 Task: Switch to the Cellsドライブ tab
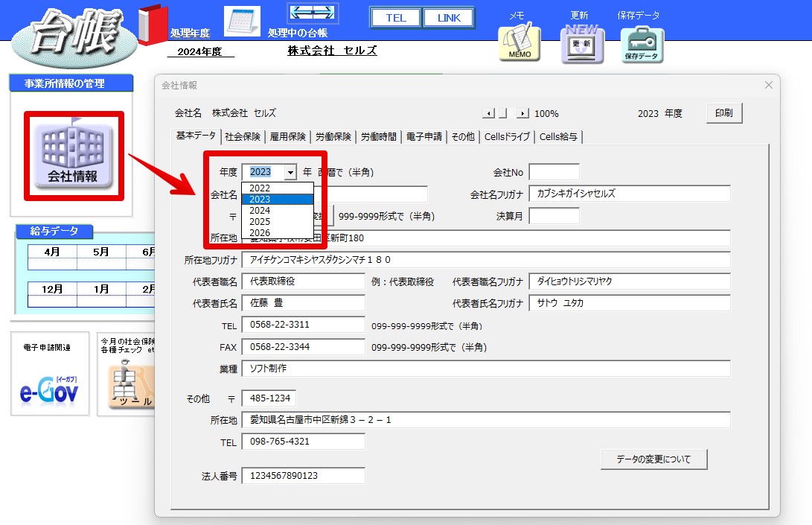[x=507, y=137]
